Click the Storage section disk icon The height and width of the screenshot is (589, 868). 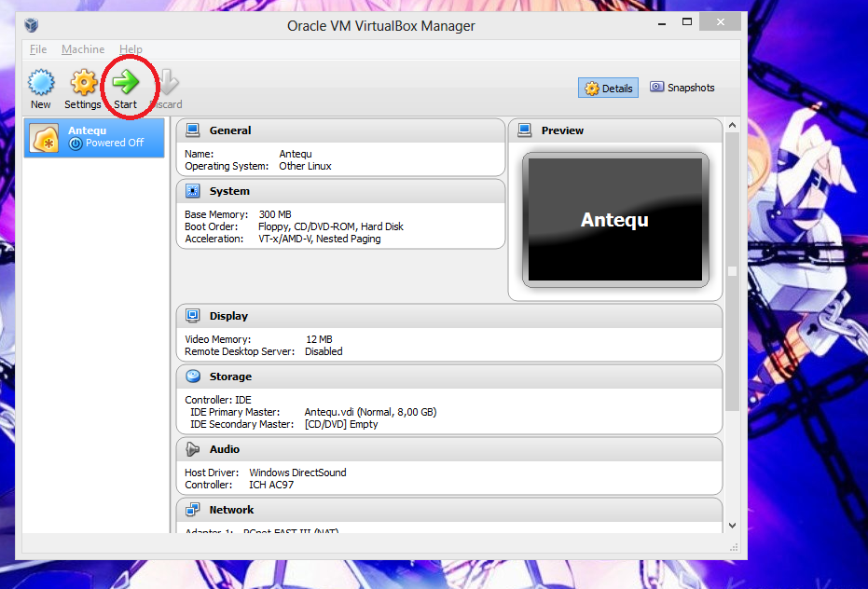(193, 377)
